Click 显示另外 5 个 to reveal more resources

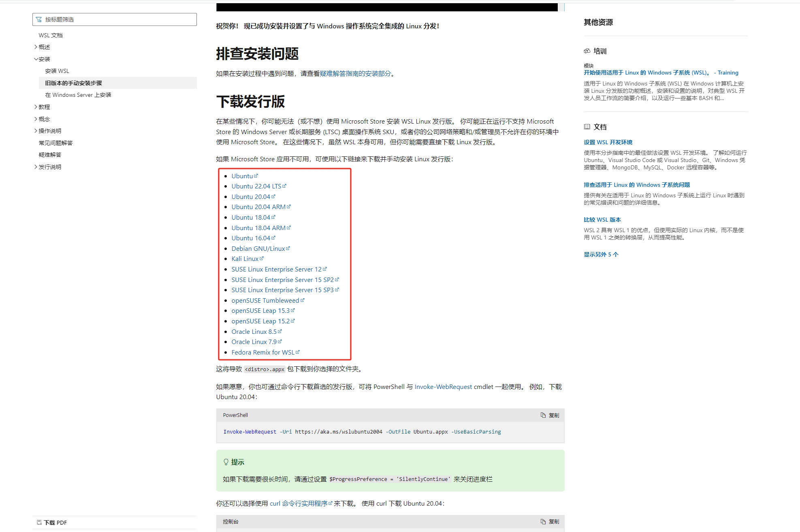601,254
